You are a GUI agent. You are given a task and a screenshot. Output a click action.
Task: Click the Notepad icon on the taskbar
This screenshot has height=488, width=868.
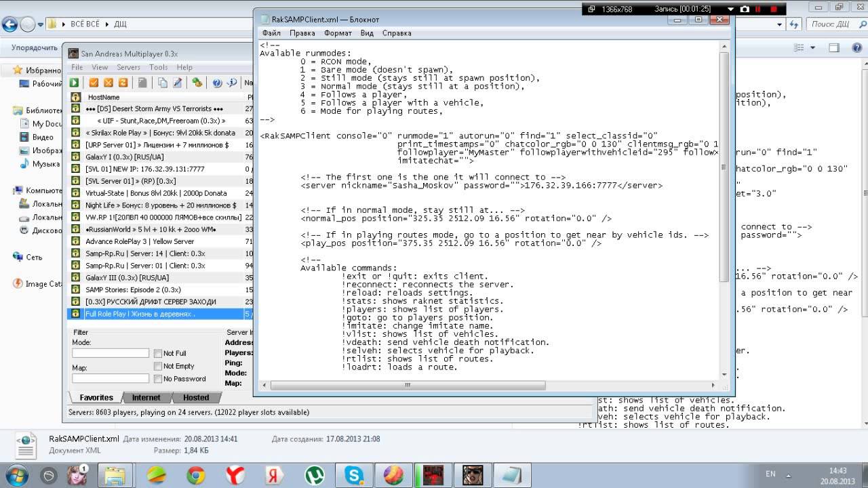[511, 474]
